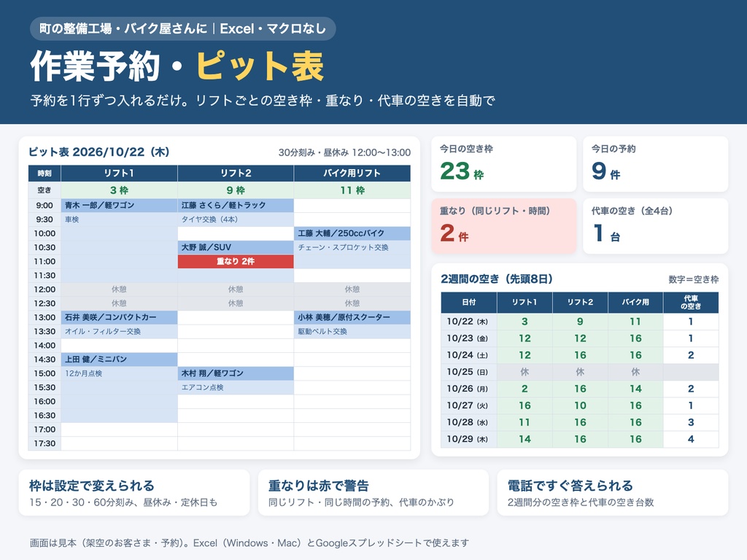The image size is (747, 560).
Task: Select 小林 美穂／原付スクーター booking
Action: click(x=352, y=318)
